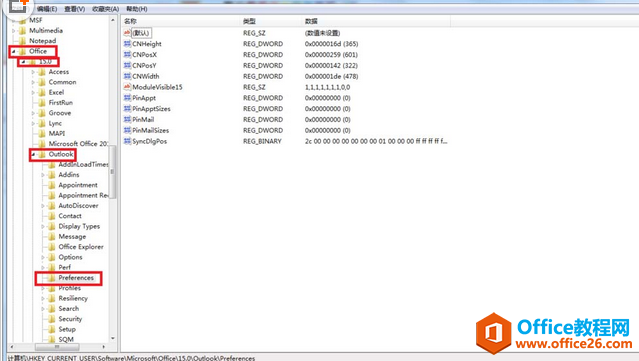
Task: Click the tree pane scroll down arrow
Action: click(x=113, y=339)
